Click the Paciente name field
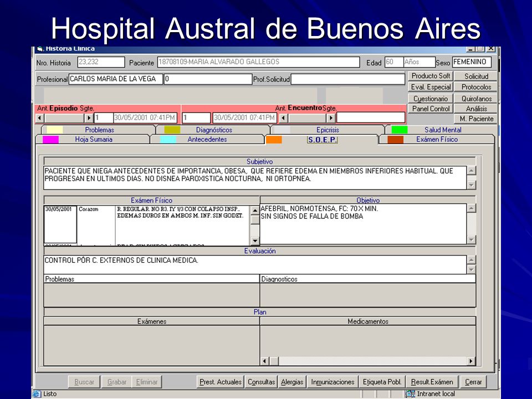532x399 pixels. click(x=259, y=62)
